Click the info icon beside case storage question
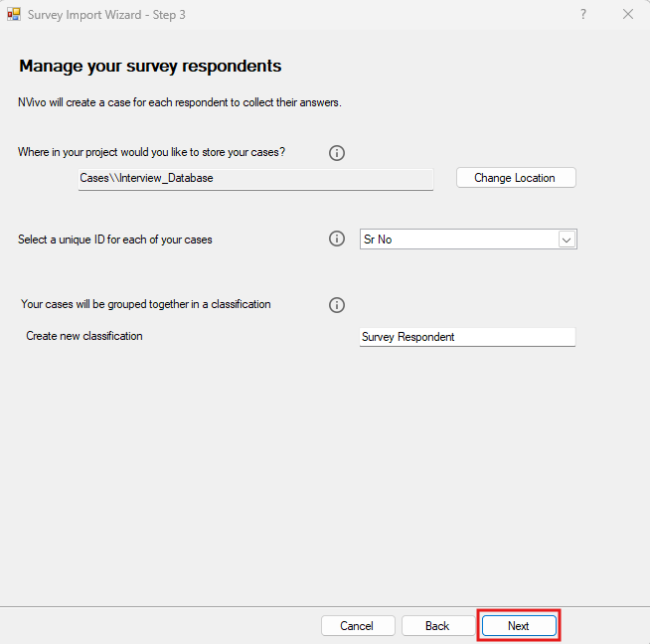This screenshot has height=644, width=650. point(337,153)
